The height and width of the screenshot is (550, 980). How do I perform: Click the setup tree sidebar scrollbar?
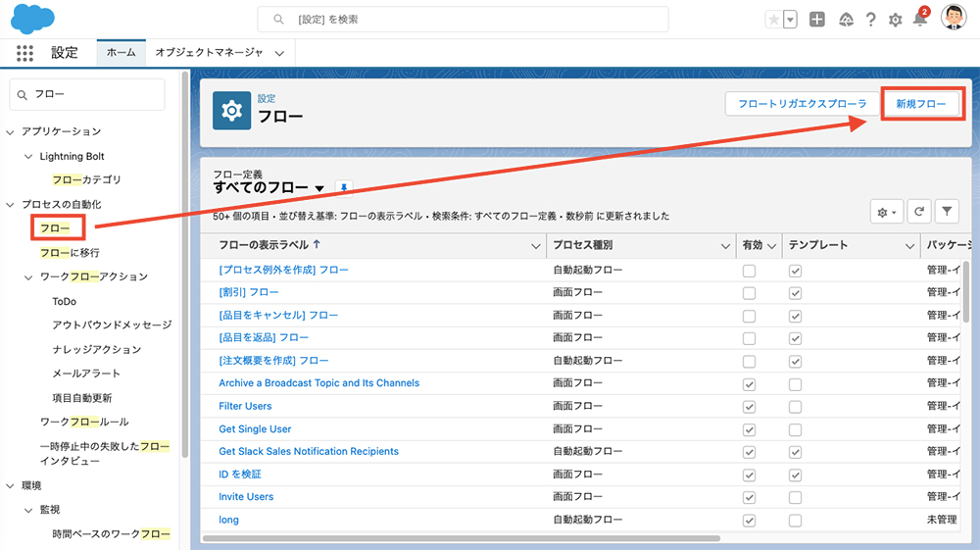(x=185, y=266)
